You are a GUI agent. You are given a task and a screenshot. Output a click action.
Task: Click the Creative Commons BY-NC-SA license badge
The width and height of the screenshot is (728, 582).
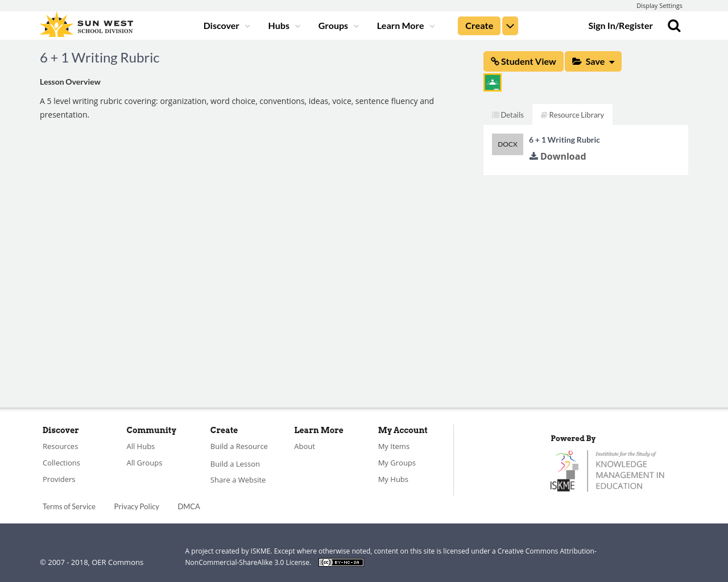(x=341, y=563)
